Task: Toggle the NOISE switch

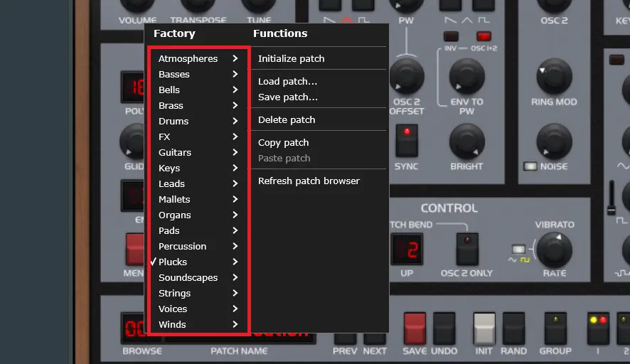Action: tap(530, 166)
